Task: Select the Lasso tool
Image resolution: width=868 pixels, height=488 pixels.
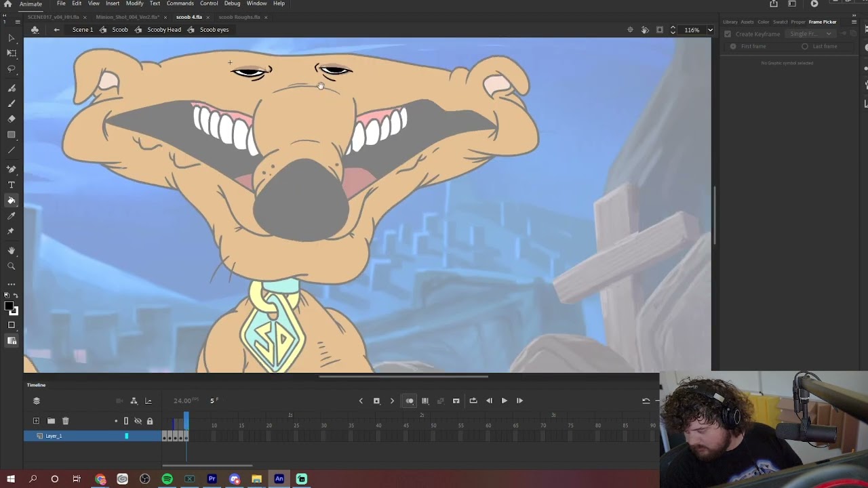Action: pyautogui.click(x=12, y=69)
